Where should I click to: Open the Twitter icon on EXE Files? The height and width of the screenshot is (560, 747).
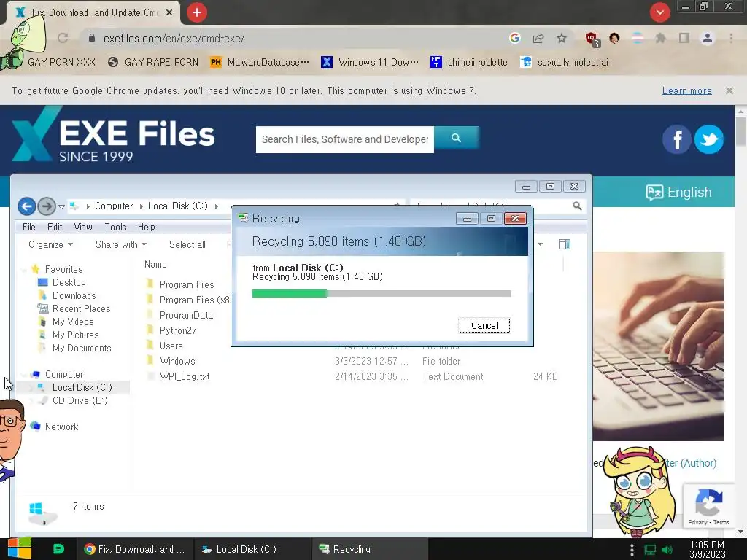(709, 139)
